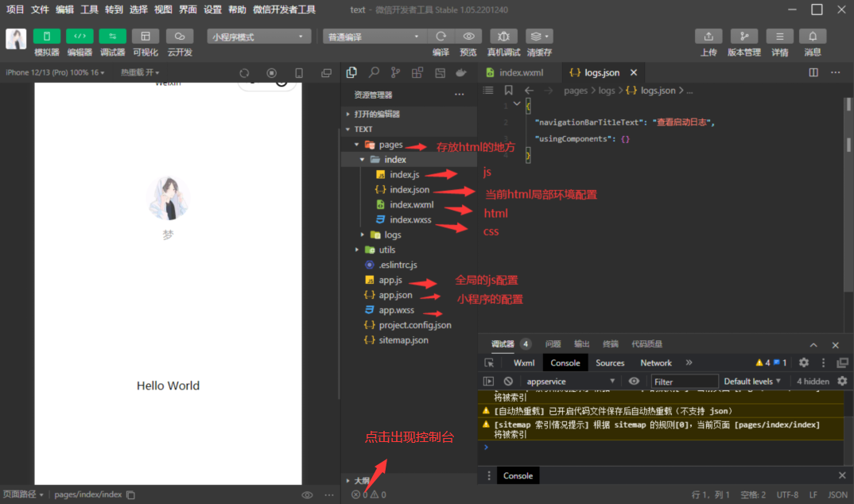Open the Cloud Development (云开发) icon
Image resolution: width=854 pixels, height=504 pixels.
coord(180,37)
